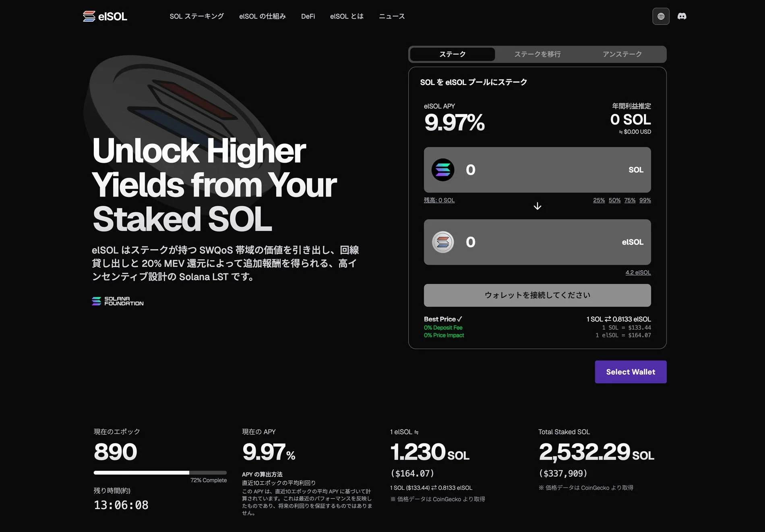Click the checkmark next to Best Price
This screenshot has height=532, width=765.
(x=459, y=319)
